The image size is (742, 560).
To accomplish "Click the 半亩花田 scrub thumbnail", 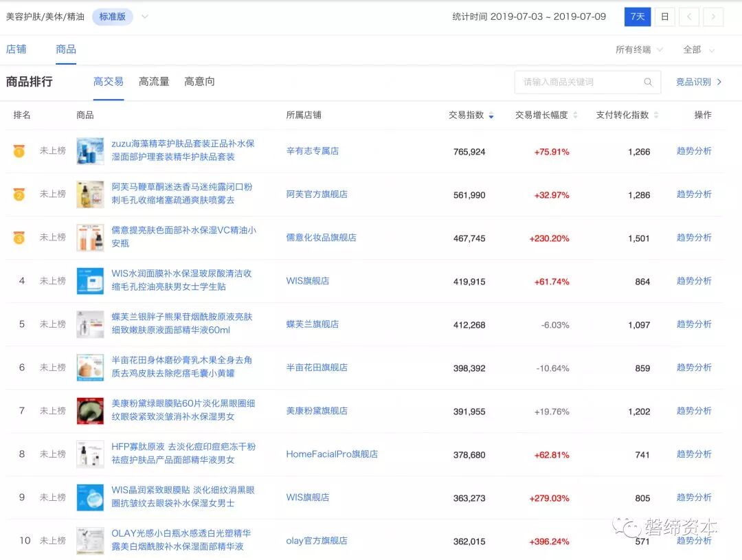I will 91,368.
